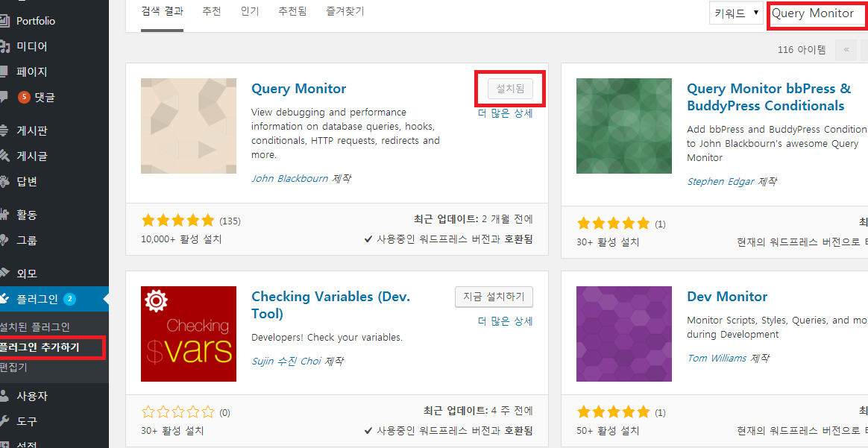Click the 도구 wrench icon
Viewport: 868px width, 448px height.
(x=4, y=421)
